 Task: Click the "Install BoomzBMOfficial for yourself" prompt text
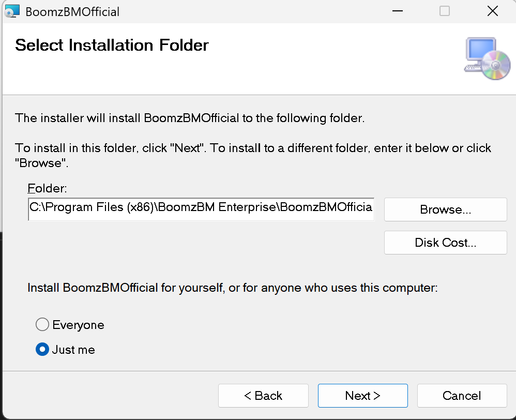[x=232, y=288]
